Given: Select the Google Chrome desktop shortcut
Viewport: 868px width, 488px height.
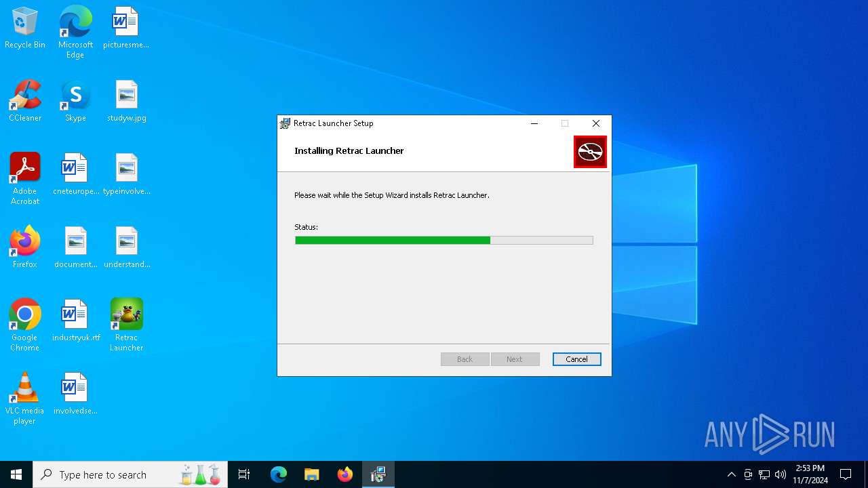Looking at the screenshot, I should [x=25, y=325].
